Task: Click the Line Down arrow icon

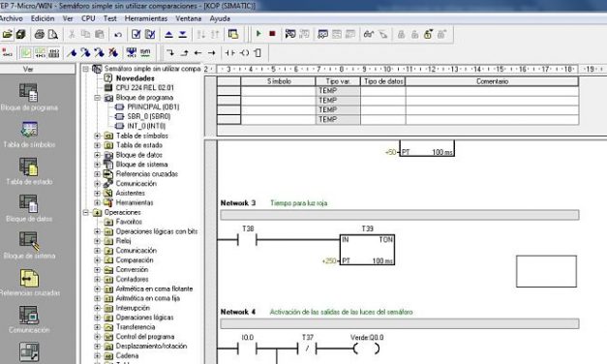Action: pos(170,52)
